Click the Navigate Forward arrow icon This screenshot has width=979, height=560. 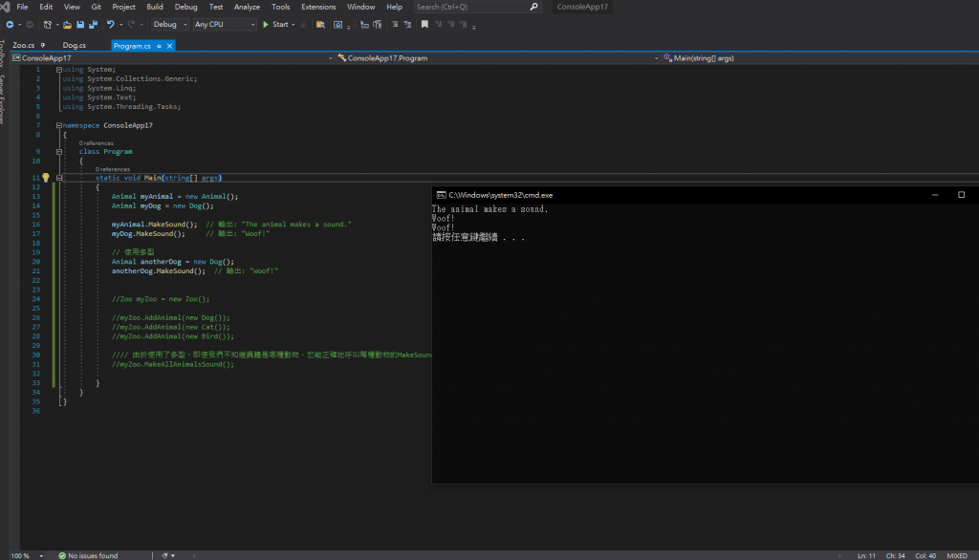pyautogui.click(x=30, y=24)
